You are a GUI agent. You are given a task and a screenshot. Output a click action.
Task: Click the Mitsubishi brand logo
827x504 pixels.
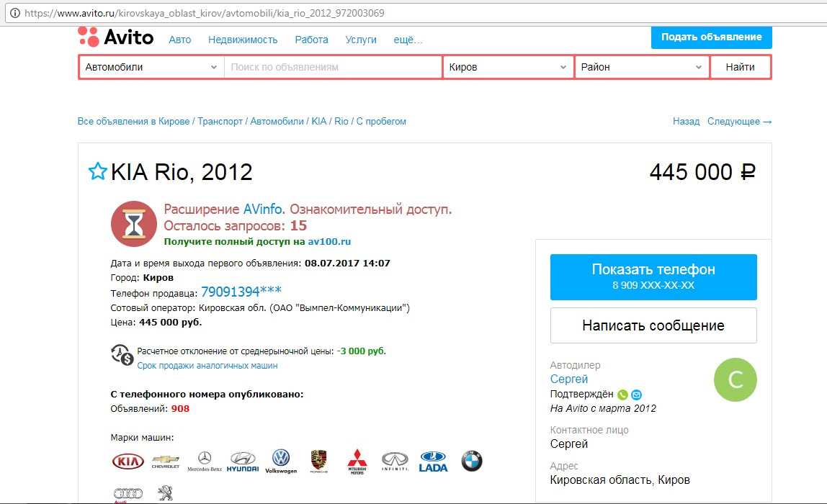[x=357, y=462]
